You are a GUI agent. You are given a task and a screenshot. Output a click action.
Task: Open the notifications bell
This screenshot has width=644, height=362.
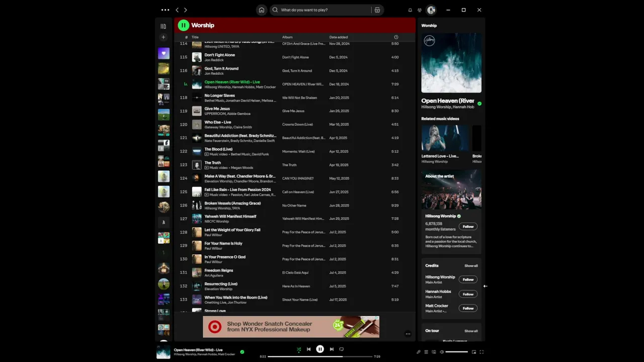click(410, 10)
